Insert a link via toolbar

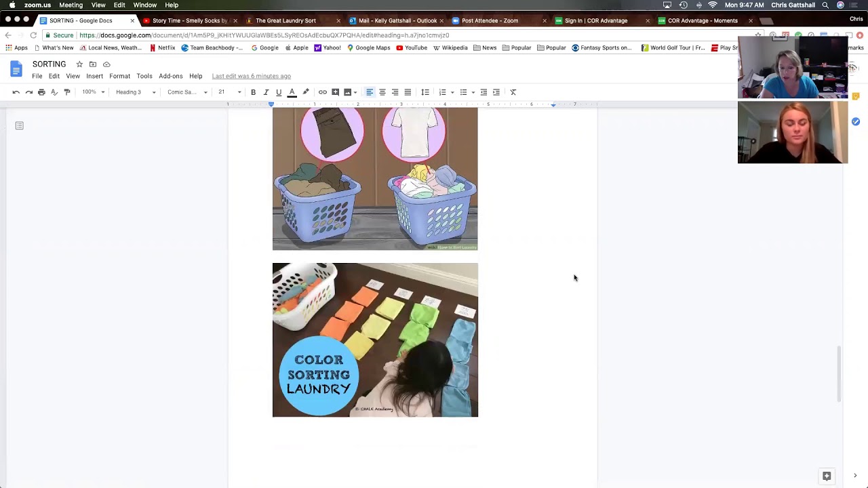323,92
